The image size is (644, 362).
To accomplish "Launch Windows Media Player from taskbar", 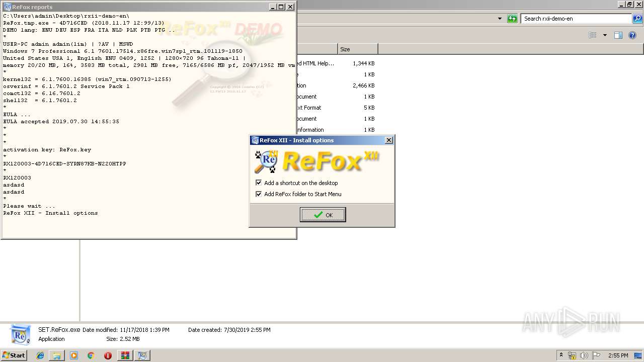I will 74,355.
